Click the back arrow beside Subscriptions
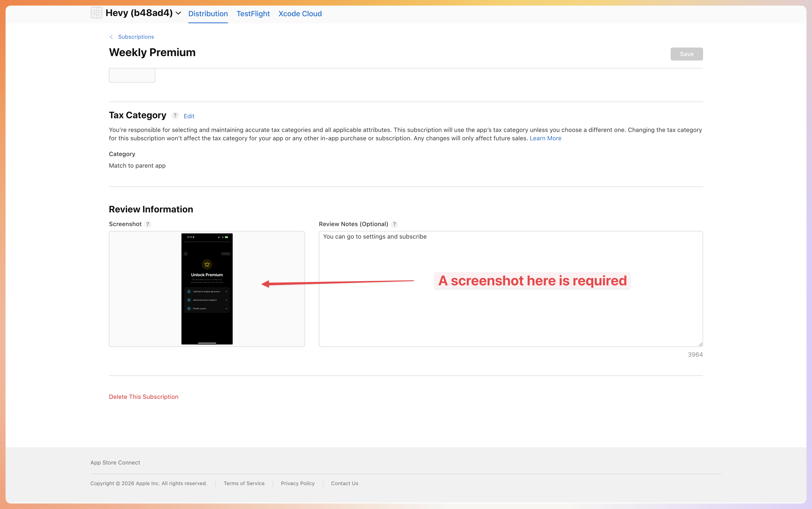This screenshot has height=509, width=812. point(111,37)
